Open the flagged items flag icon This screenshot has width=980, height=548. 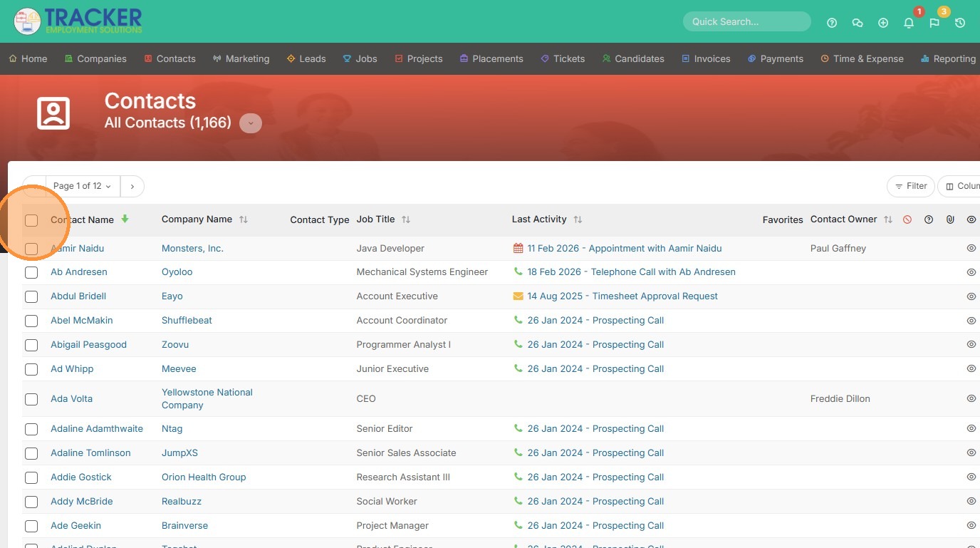point(934,23)
